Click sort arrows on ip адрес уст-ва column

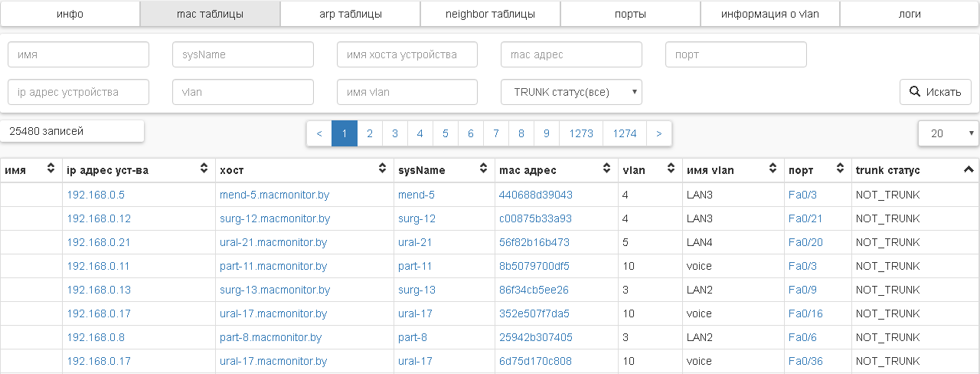pyautogui.click(x=204, y=169)
